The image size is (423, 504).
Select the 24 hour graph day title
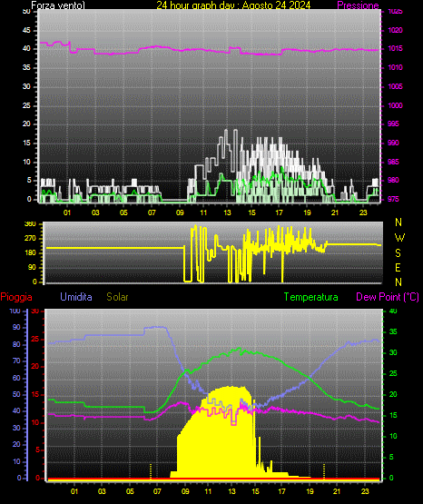(233, 5)
